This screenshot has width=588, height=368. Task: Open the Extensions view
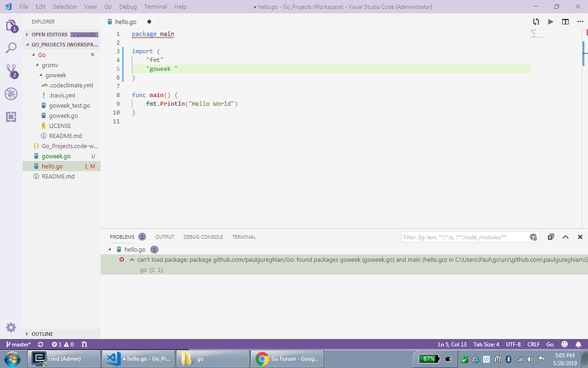(11, 117)
